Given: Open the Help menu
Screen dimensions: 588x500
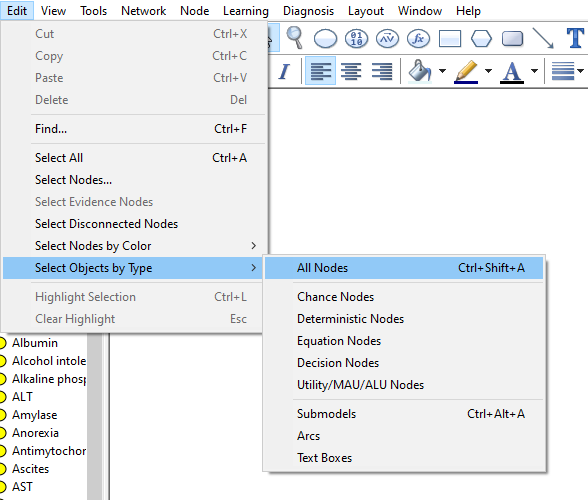Looking at the screenshot, I should (468, 11).
